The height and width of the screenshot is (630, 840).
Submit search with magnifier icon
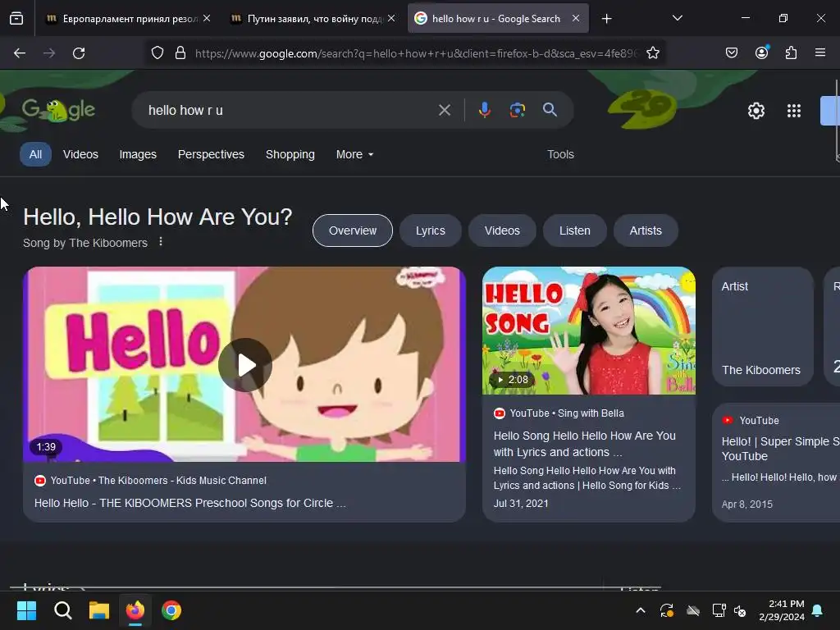pyautogui.click(x=550, y=110)
